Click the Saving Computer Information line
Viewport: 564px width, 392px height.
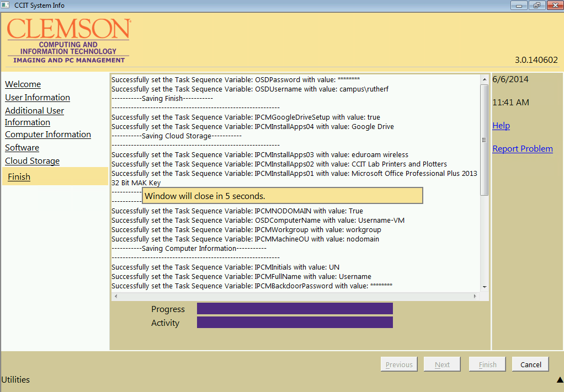point(189,248)
